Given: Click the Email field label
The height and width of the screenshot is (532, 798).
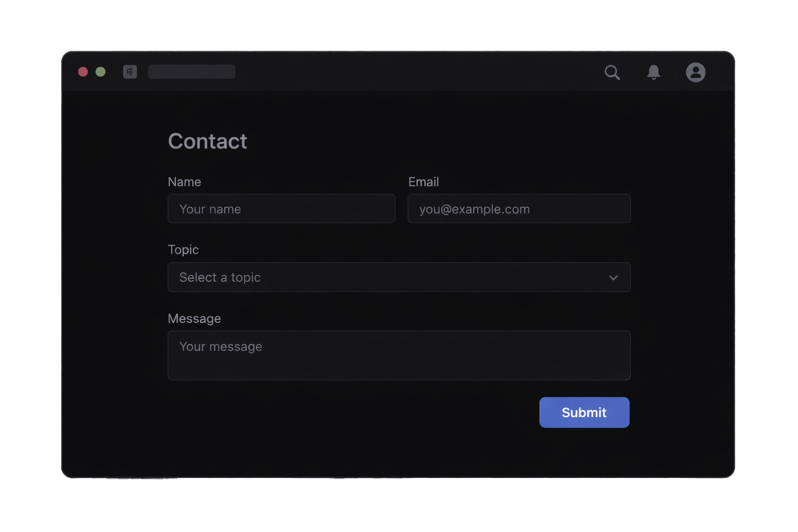Looking at the screenshot, I should 423,182.
